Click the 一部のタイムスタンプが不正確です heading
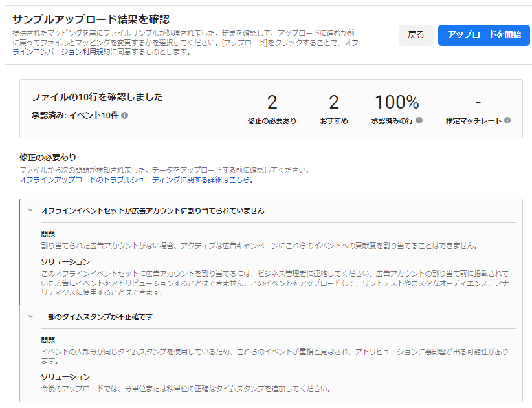 pos(96,317)
